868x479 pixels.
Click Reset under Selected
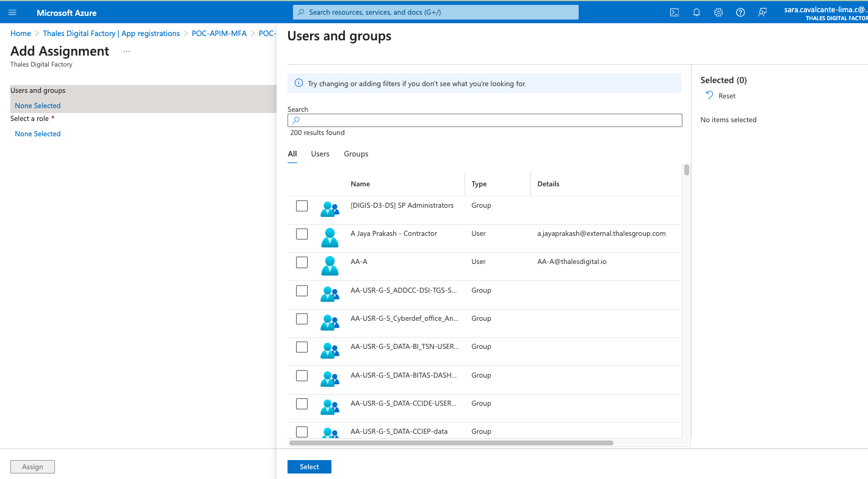[727, 96]
